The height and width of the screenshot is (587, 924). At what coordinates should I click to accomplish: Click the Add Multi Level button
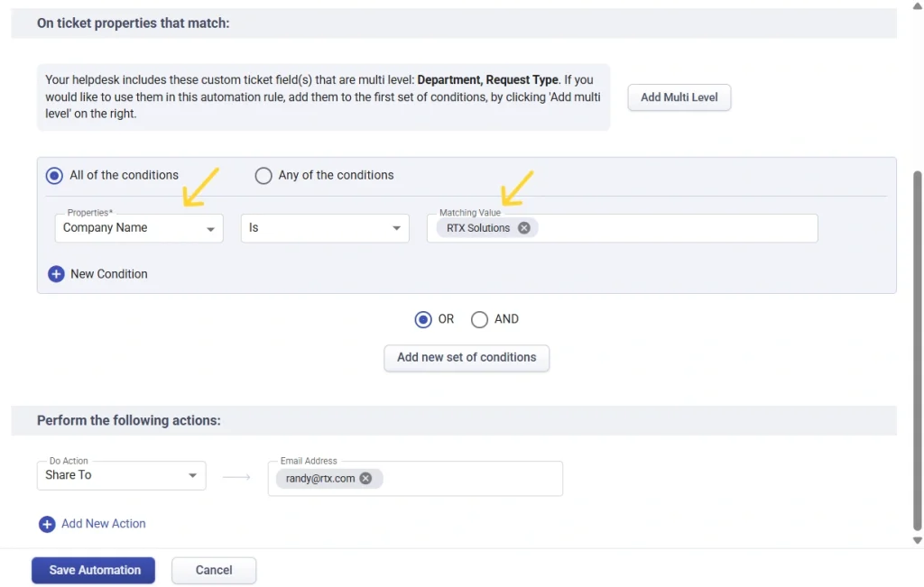pos(679,97)
